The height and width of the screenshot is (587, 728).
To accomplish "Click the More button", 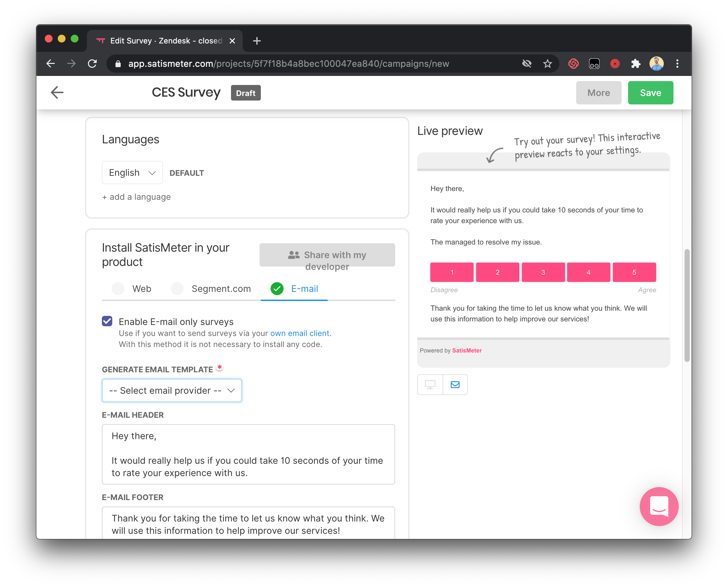I will coord(599,93).
